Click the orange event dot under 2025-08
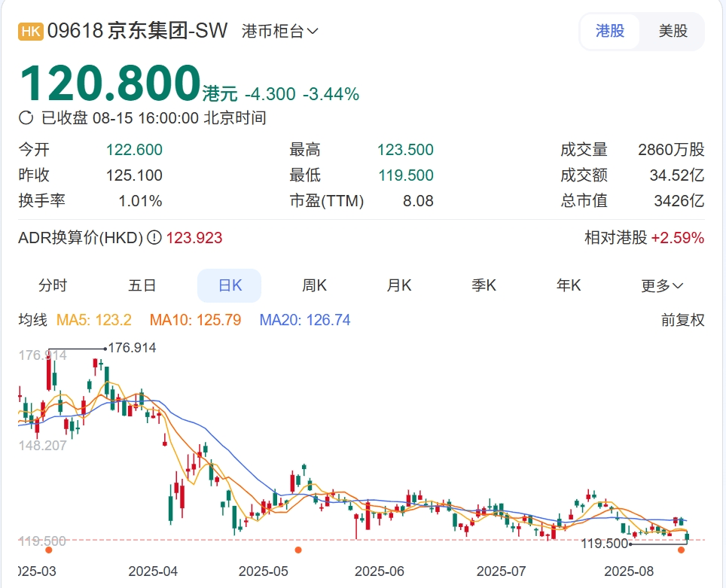The height and width of the screenshot is (588, 726). pyautogui.click(x=682, y=550)
